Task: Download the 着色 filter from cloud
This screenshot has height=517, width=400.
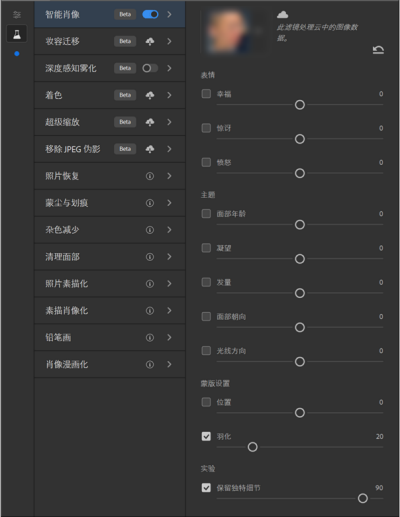Action: coord(150,95)
